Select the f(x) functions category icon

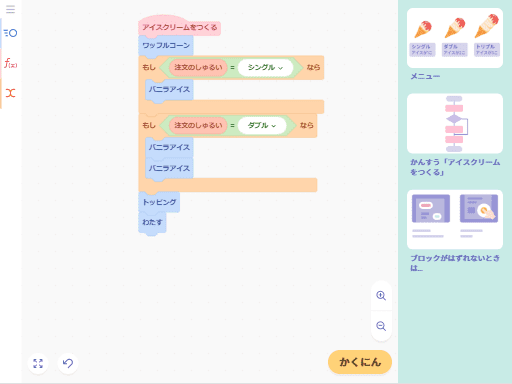(x=10, y=63)
